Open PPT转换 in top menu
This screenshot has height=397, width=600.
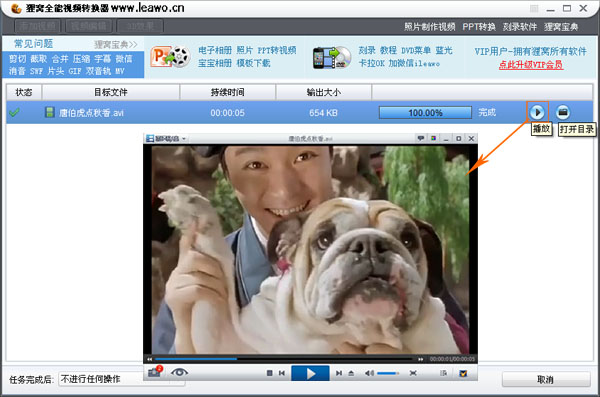pos(479,27)
